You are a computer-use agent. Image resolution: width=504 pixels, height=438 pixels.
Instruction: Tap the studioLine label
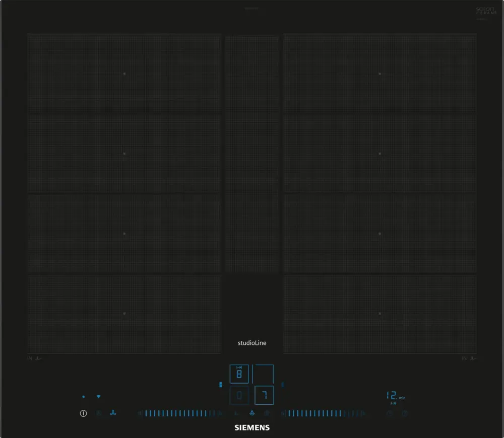(252, 343)
